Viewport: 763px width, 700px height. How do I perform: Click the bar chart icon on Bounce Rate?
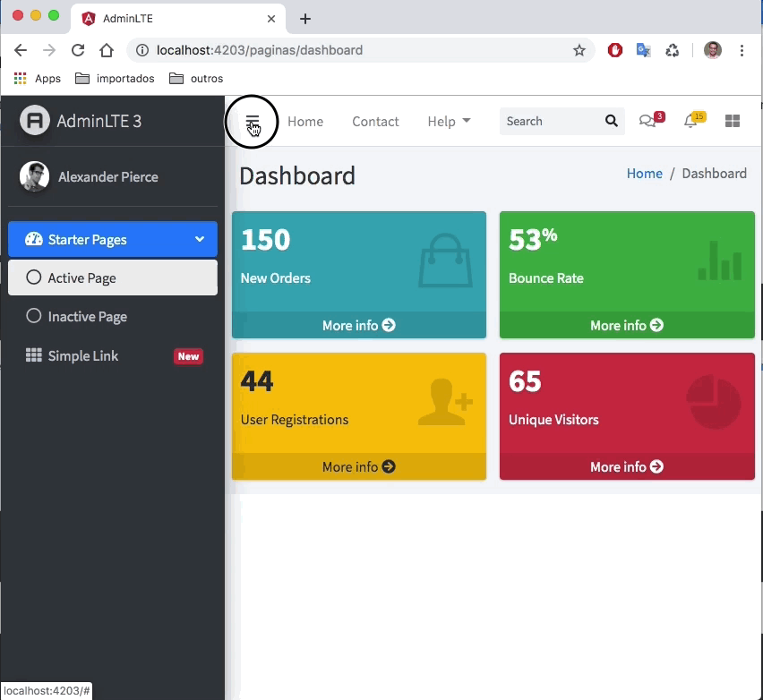coord(720,260)
